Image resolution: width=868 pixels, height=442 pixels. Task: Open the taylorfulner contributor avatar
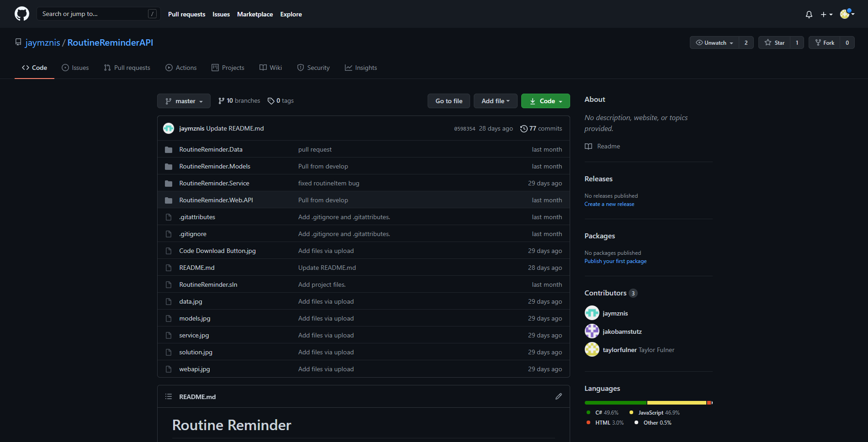[592, 349]
